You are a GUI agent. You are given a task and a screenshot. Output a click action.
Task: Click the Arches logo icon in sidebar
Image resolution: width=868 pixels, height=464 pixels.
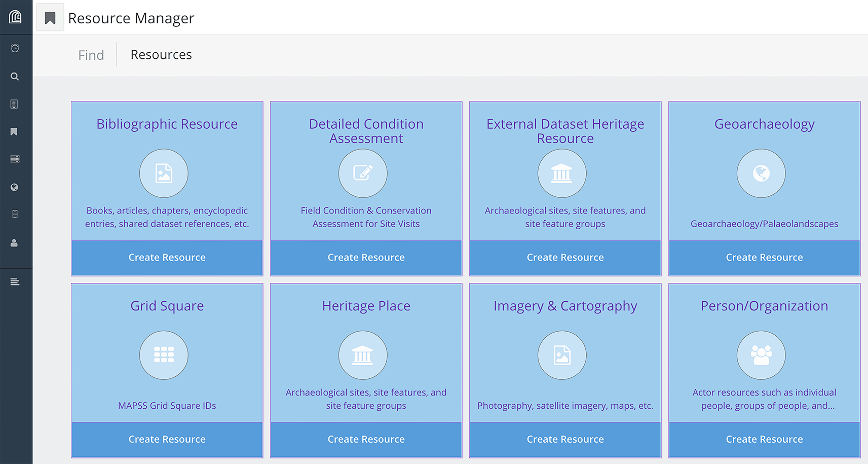pyautogui.click(x=16, y=17)
